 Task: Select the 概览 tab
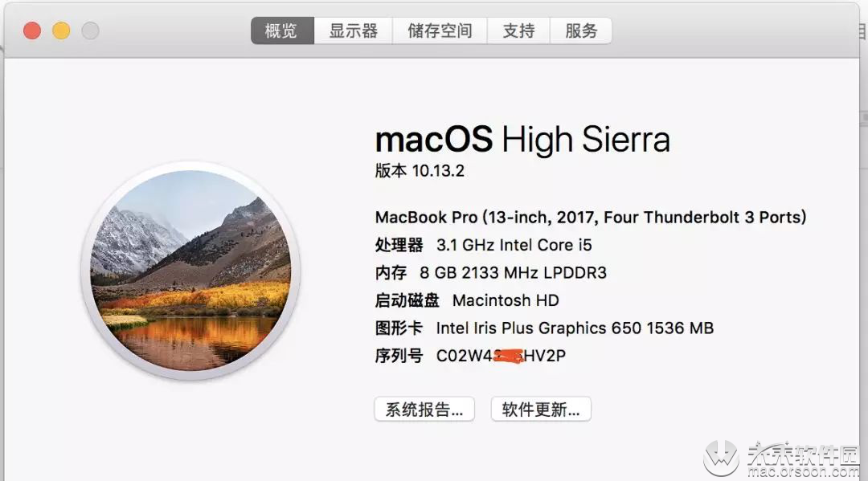pos(282,31)
